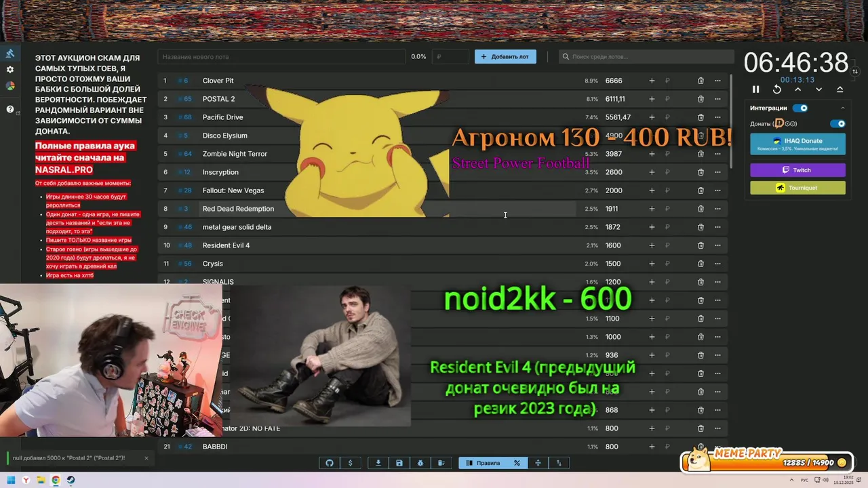Click the sort arrows icon in bottom toolbar
Screen dimensions: 868x488
(559, 463)
